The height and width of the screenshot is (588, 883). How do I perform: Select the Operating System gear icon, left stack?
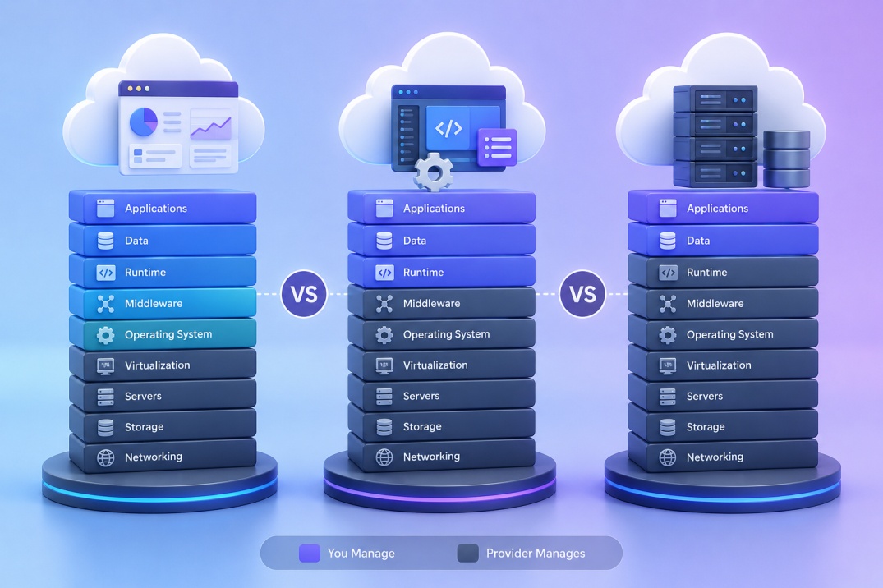click(105, 334)
